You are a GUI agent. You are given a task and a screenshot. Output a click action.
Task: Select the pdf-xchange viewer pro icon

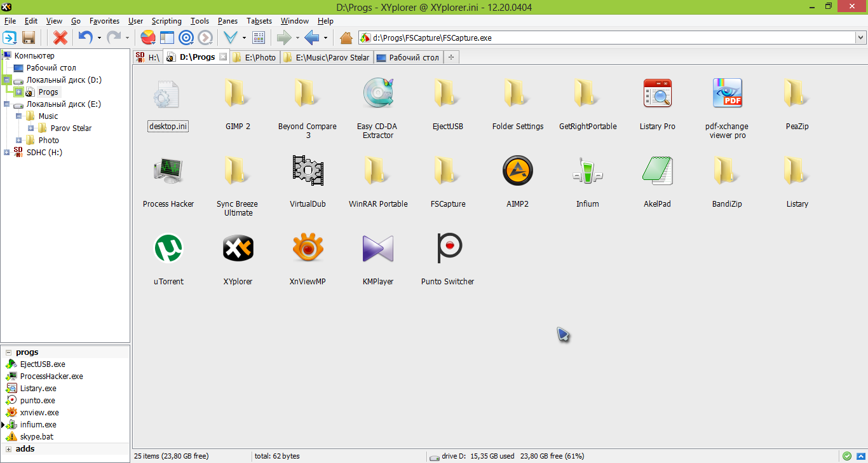728,93
